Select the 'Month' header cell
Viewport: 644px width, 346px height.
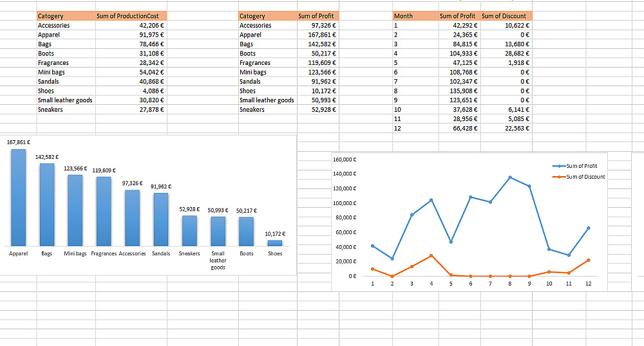[415, 16]
